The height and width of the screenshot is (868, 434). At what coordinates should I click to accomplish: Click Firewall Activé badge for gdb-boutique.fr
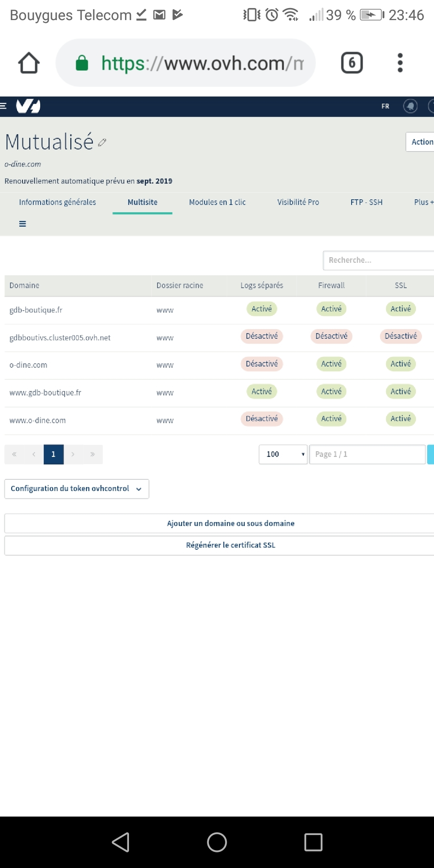click(331, 309)
